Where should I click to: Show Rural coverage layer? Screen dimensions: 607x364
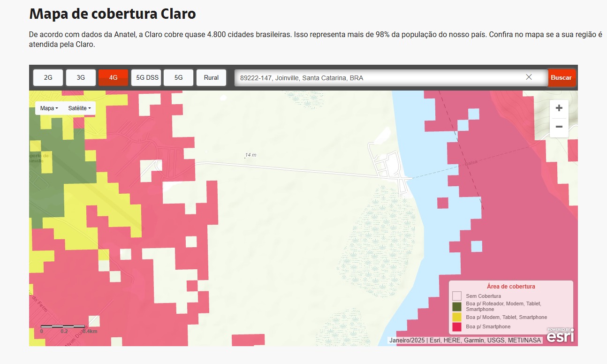pyautogui.click(x=211, y=78)
